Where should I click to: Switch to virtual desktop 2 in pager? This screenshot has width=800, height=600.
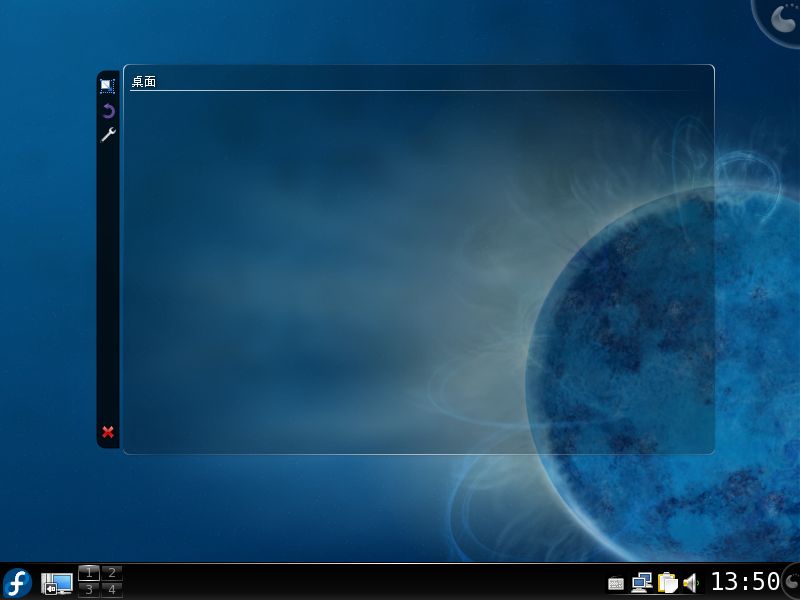pyautogui.click(x=112, y=573)
